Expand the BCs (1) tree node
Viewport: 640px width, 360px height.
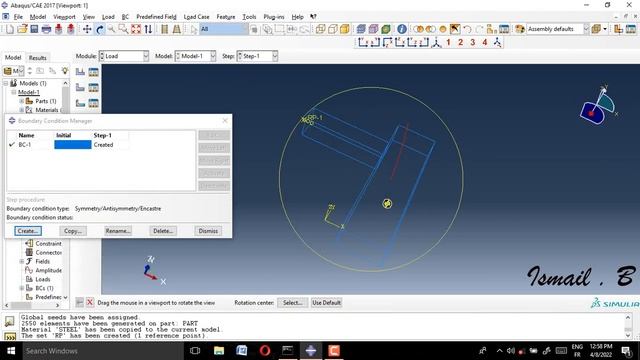point(22,288)
